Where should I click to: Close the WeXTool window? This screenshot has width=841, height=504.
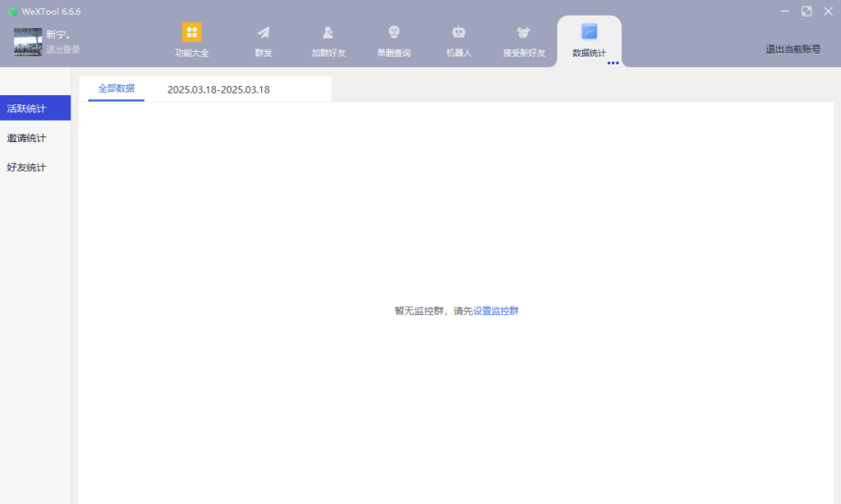point(828,11)
